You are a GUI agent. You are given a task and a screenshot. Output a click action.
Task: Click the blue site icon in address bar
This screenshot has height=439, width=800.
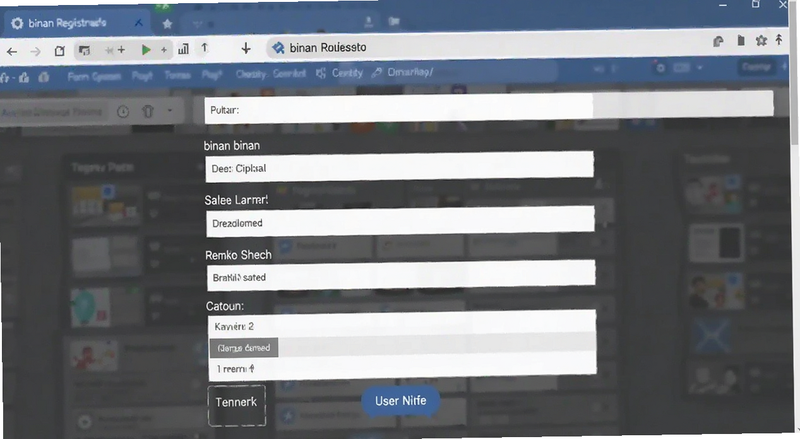point(278,48)
